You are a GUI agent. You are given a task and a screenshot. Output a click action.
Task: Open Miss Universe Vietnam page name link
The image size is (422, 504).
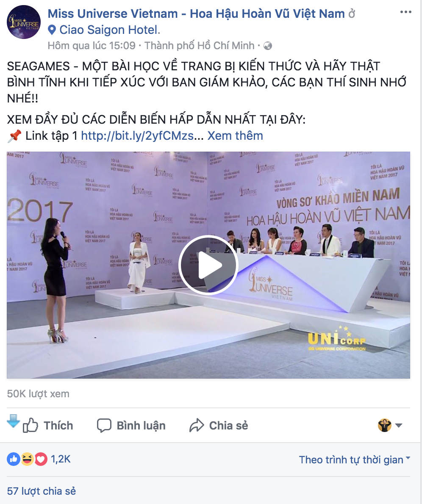tap(196, 14)
